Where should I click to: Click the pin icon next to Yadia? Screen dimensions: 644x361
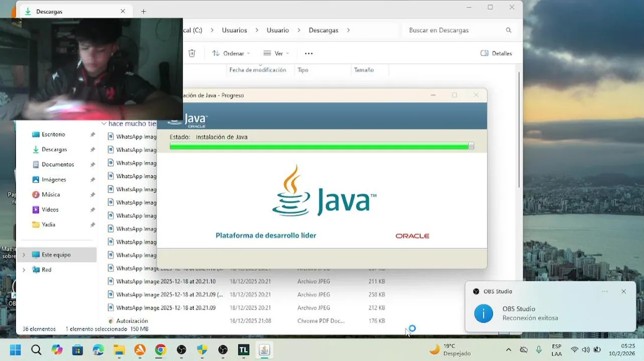[92, 225]
